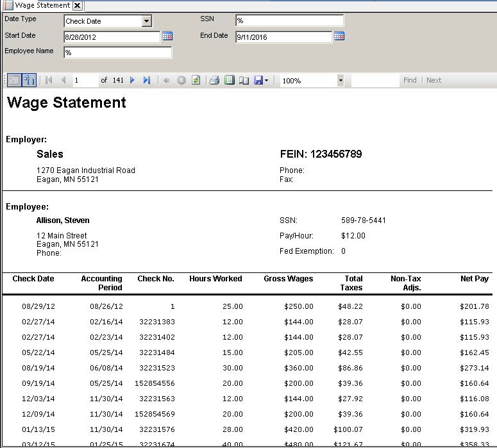The width and height of the screenshot is (497, 448).
Task: Click the Find button
Action: pos(410,81)
